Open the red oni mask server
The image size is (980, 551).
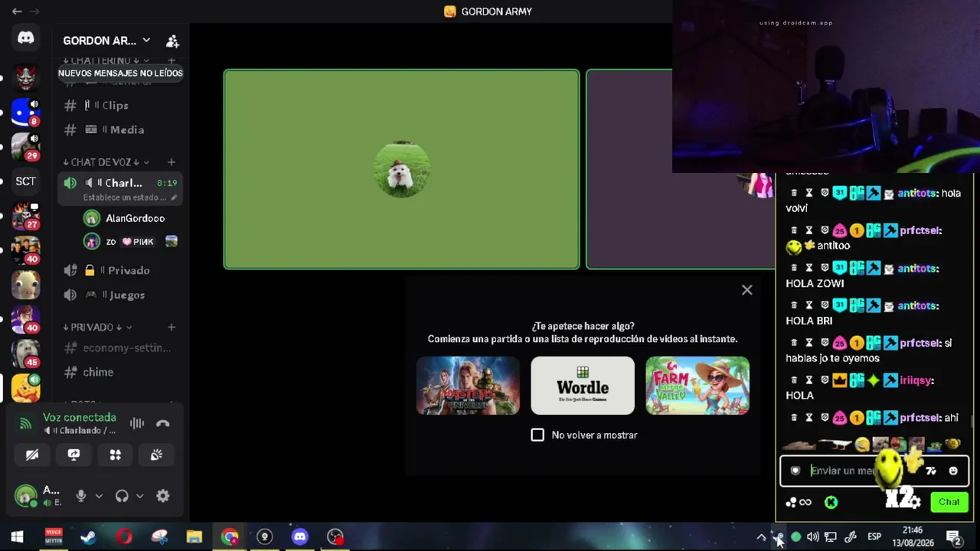click(26, 77)
